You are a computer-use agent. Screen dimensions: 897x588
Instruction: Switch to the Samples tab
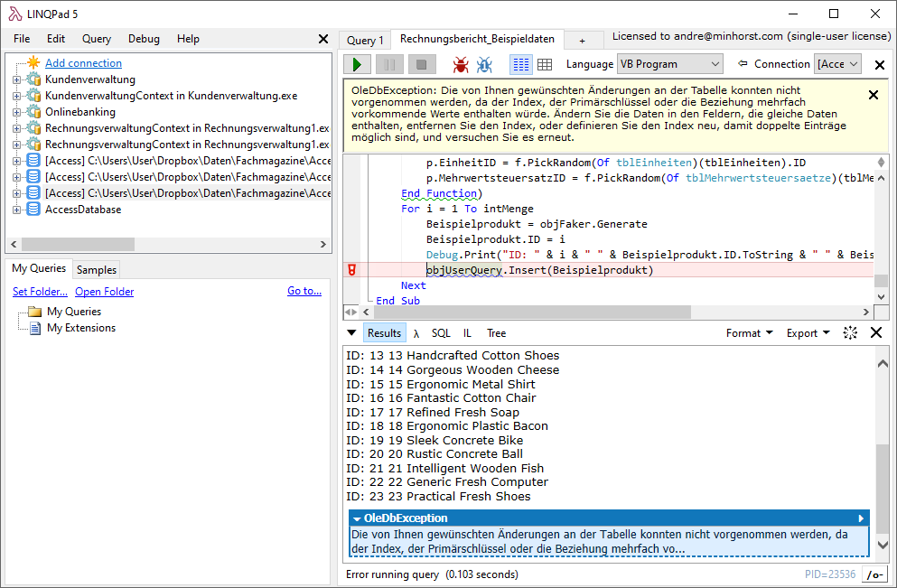pyautogui.click(x=96, y=270)
